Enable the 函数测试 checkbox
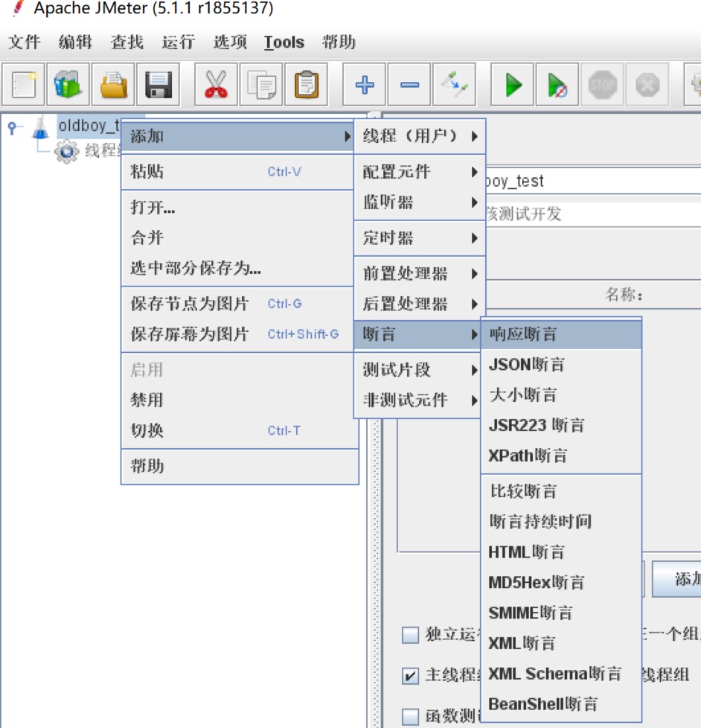The image size is (701, 728). (x=411, y=716)
